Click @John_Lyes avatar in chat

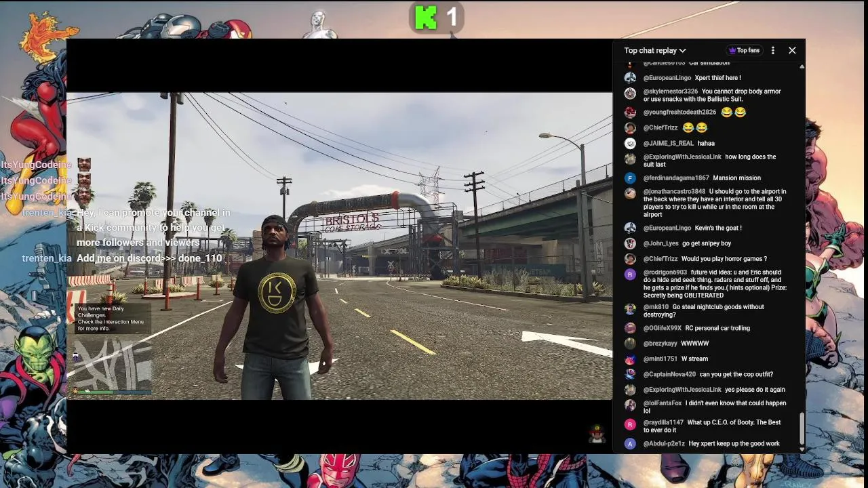(x=630, y=243)
